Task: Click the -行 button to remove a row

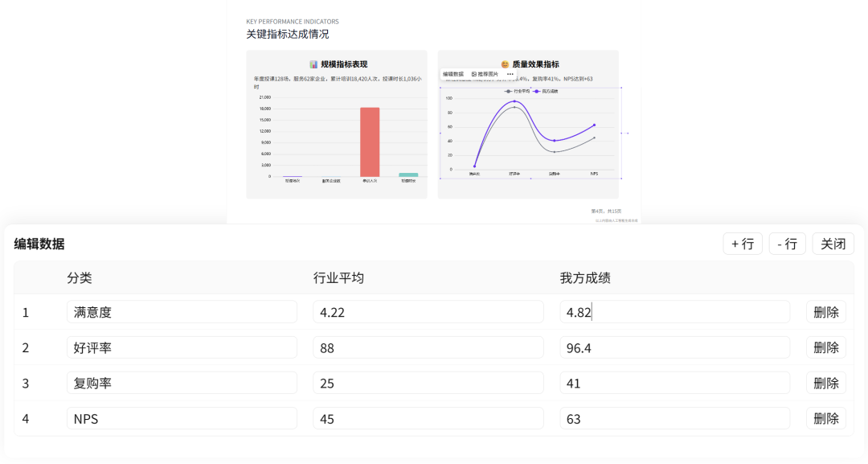Action: click(x=787, y=243)
